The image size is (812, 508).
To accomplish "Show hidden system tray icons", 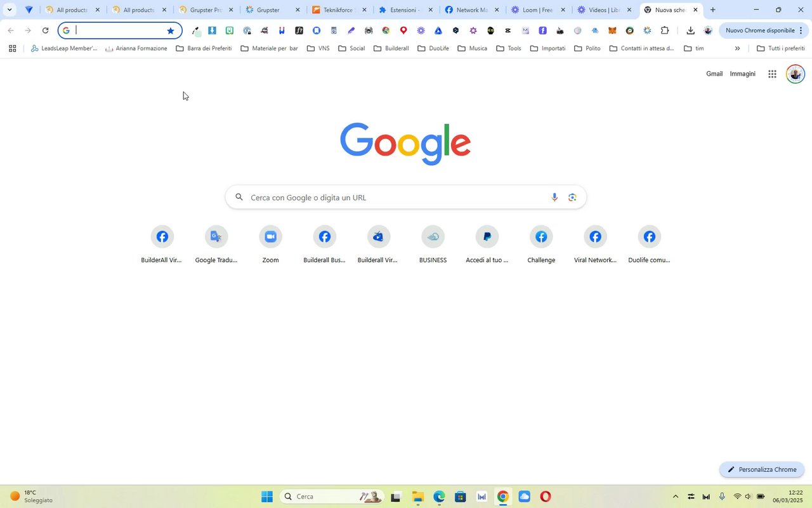I will 675,497.
